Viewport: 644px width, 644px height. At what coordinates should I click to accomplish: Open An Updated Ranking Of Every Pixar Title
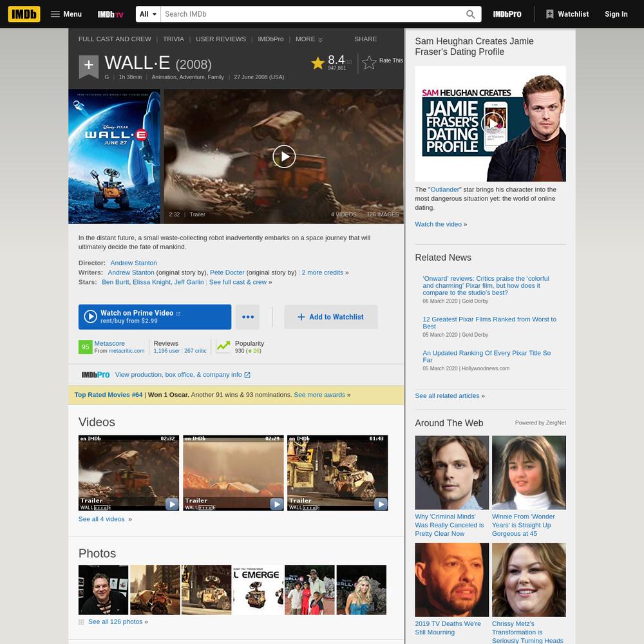(x=487, y=357)
